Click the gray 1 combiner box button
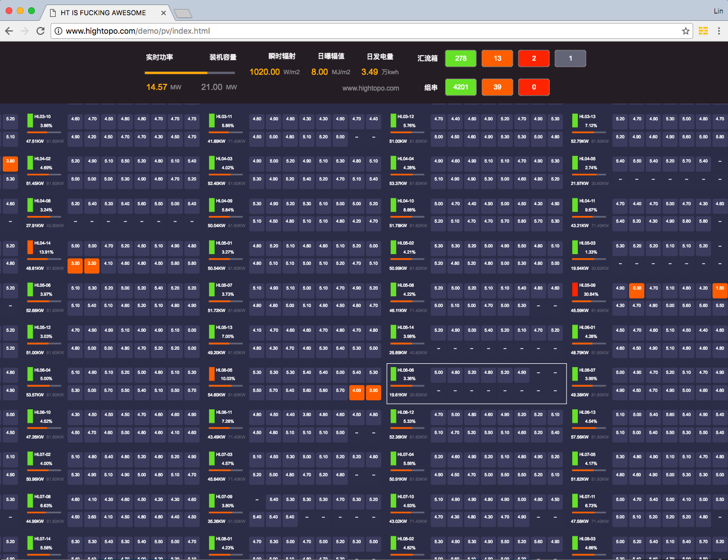The height and width of the screenshot is (560, 728). point(570,58)
